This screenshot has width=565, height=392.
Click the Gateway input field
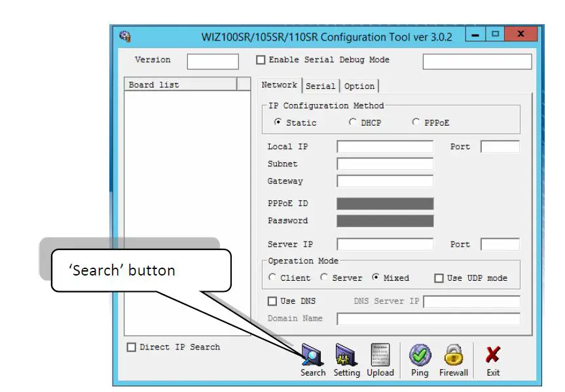coord(385,181)
